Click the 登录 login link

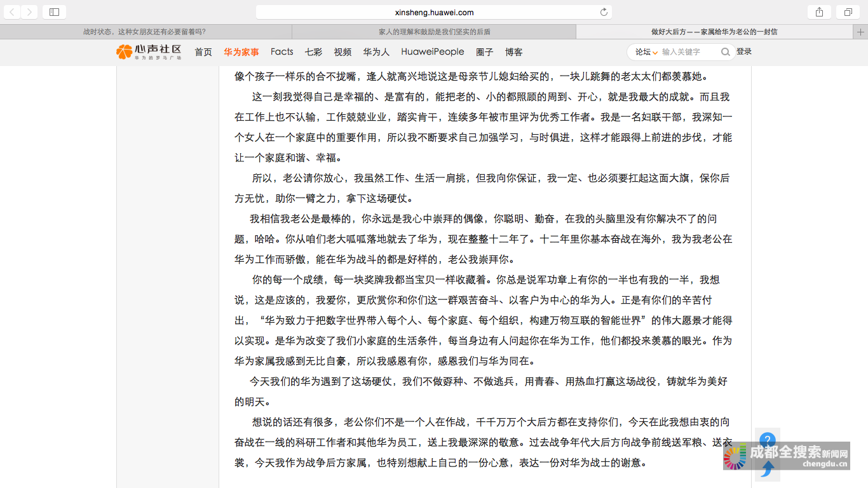[x=744, y=52]
